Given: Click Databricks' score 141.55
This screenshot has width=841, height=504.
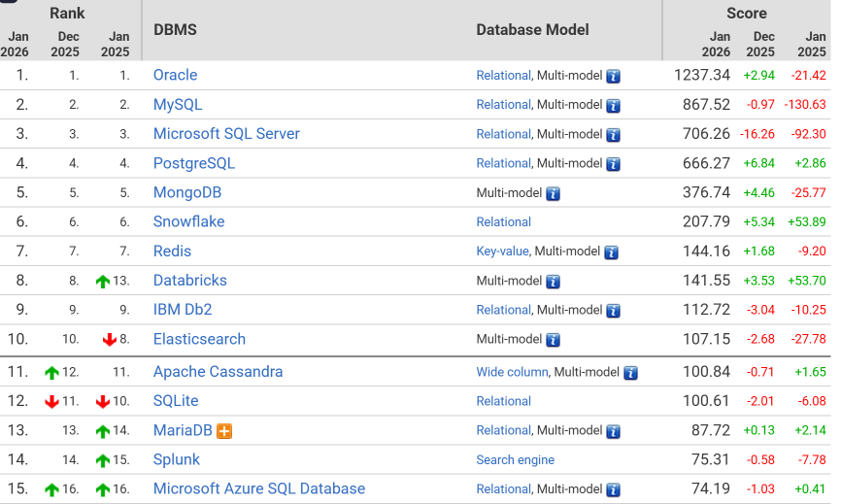Looking at the screenshot, I should click(706, 281).
